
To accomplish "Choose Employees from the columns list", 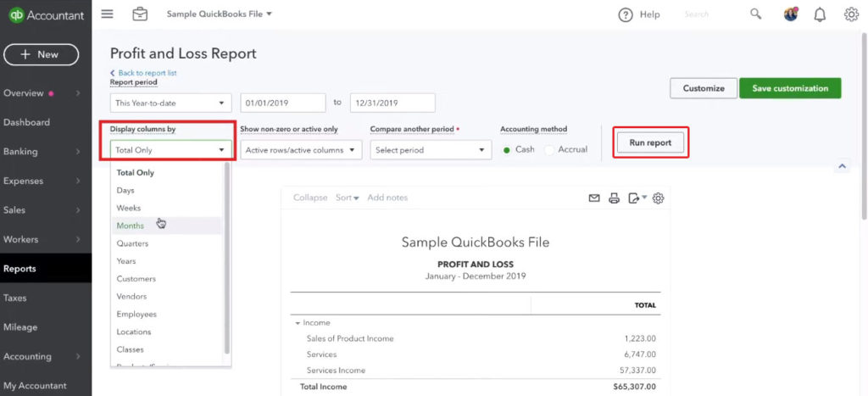I will [166, 315].
